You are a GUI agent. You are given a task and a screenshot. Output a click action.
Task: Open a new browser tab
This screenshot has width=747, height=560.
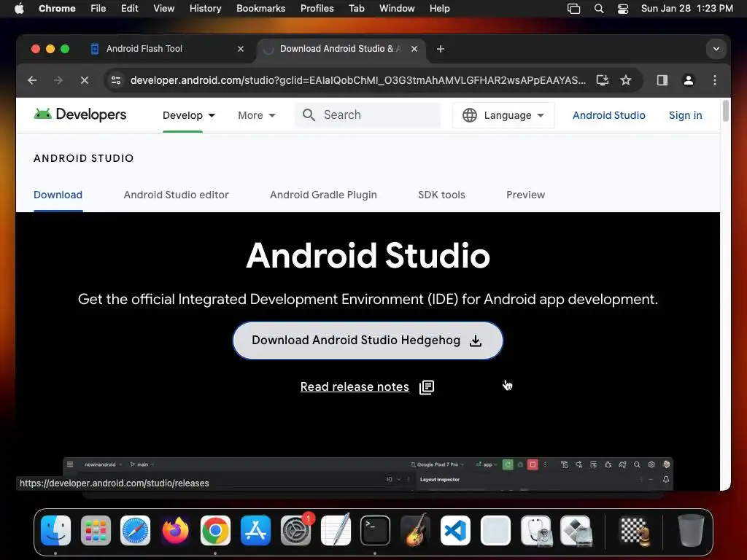(440, 49)
